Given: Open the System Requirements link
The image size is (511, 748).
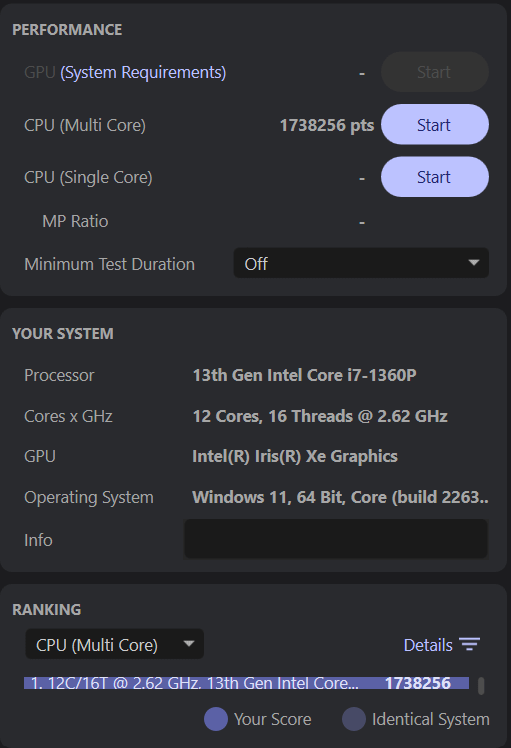Looking at the screenshot, I should pos(143,73).
